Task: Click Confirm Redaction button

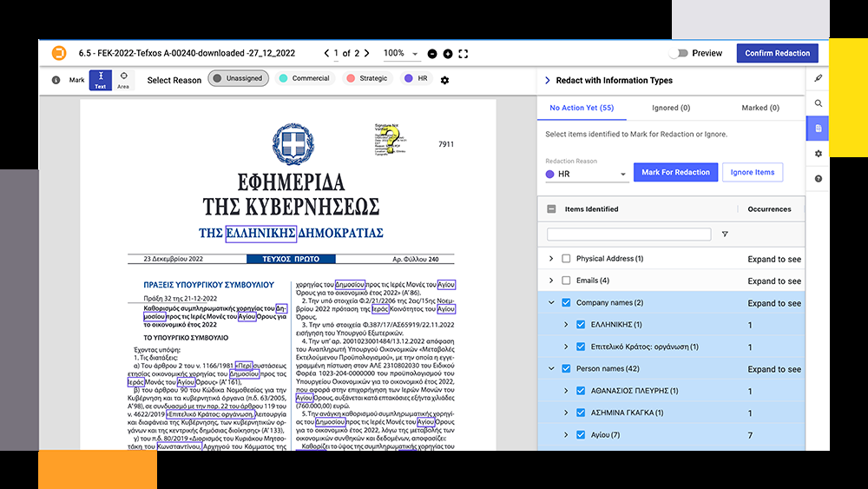Action: pos(777,53)
